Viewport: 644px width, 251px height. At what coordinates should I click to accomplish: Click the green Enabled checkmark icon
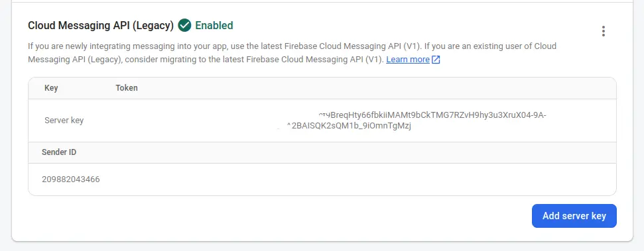pos(184,25)
